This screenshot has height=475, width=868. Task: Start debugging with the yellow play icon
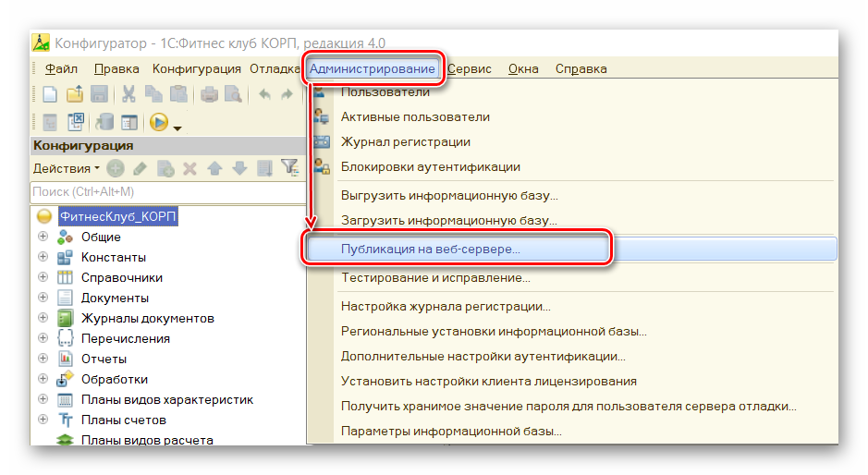tap(159, 122)
